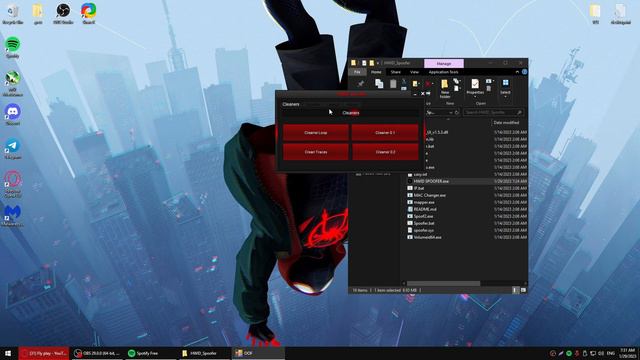
Task: Sort by Date modified column header
Action: [506, 122]
